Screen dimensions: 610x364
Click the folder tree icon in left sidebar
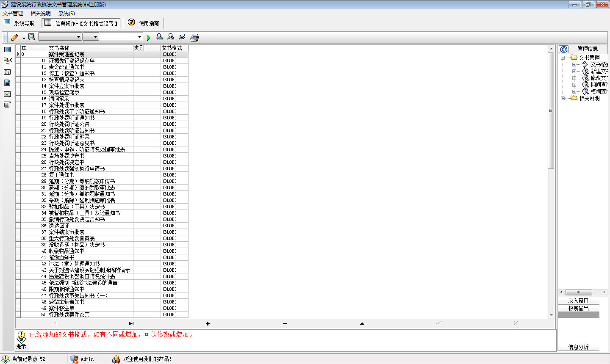8,61
